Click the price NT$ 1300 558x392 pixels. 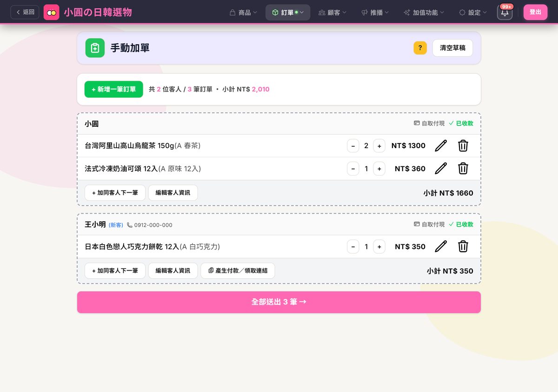[x=408, y=146]
